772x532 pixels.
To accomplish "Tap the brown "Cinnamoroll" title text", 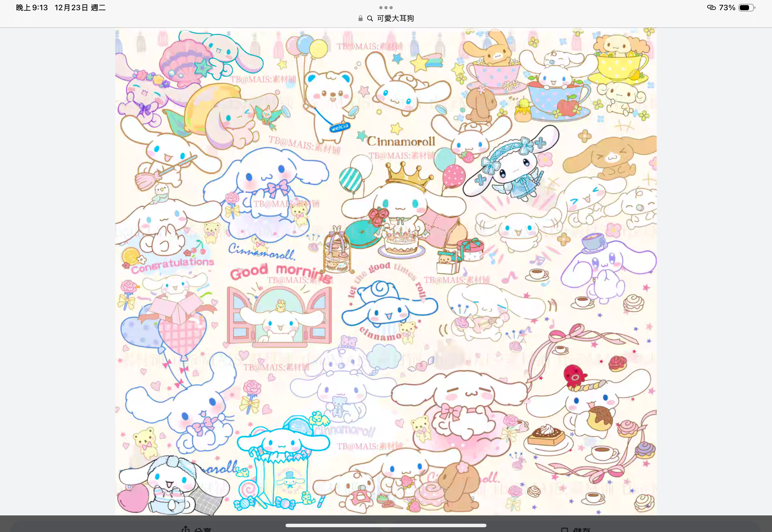I will tap(401, 141).
